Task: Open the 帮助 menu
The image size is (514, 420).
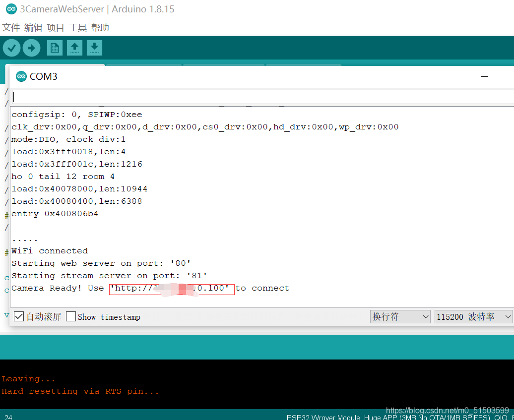Action: click(100, 27)
